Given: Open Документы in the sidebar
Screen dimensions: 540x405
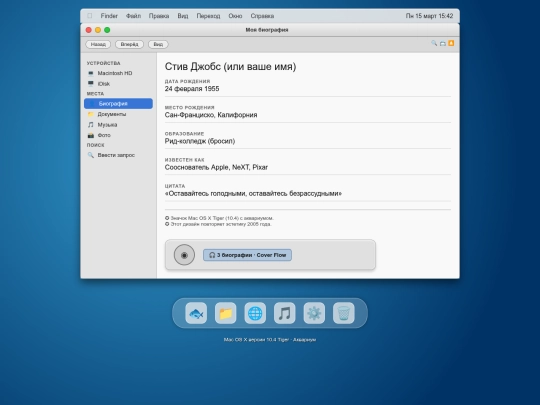Looking at the screenshot, I should 118,114.
